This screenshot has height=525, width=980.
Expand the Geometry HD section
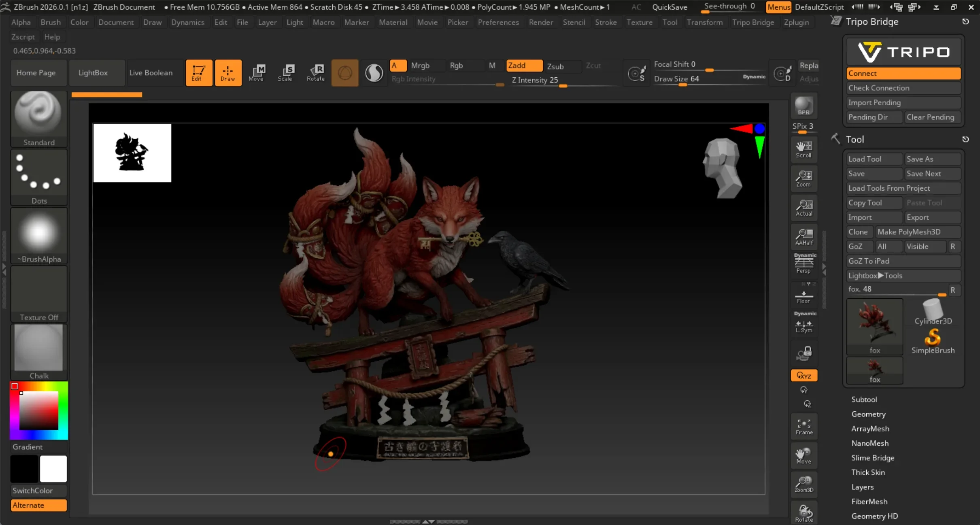pos(874,516)
